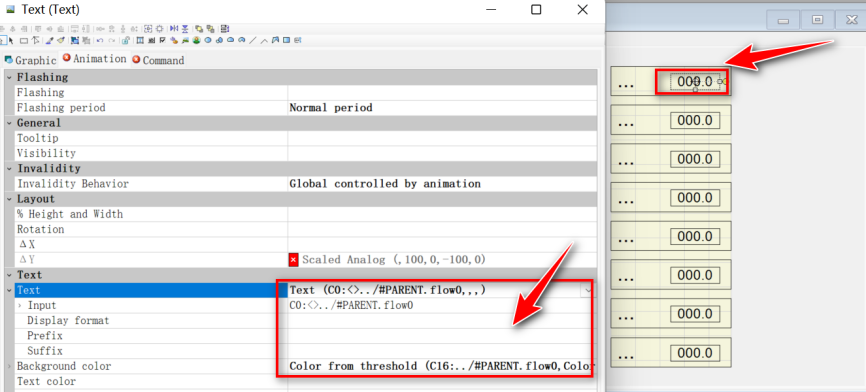Click the Normal period value
This screenshot has height=392, width=866.
(x=331, y=108)
